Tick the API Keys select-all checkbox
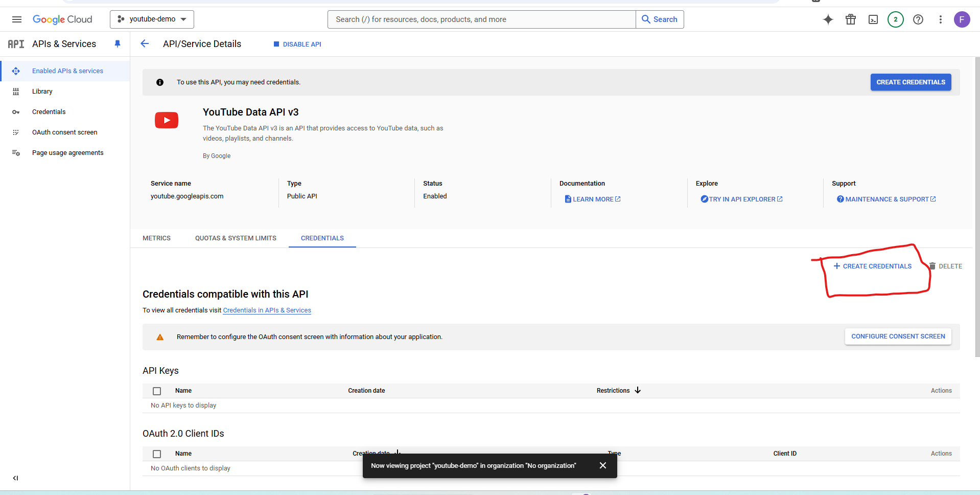The height and width of the screenshot is (495, 980). click(157, 391)
